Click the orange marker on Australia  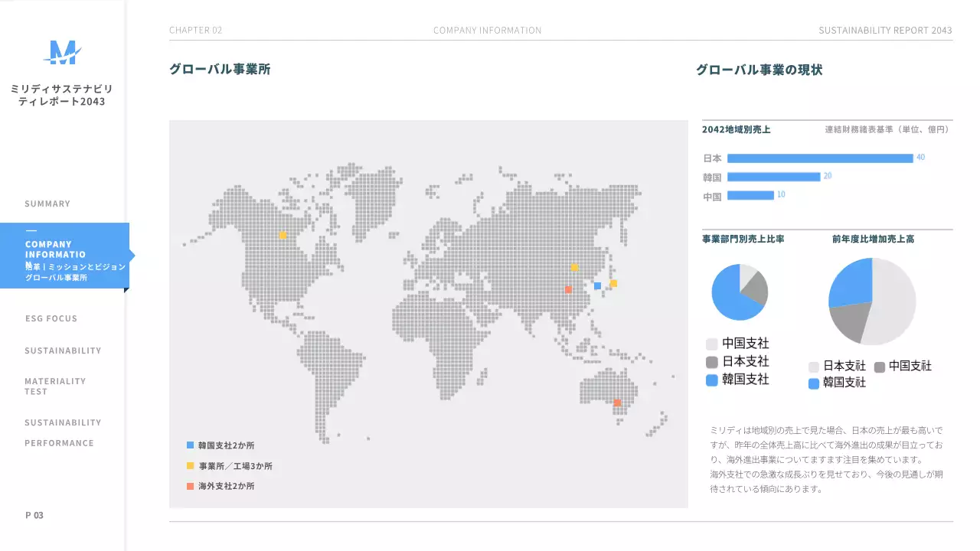point(617,403)
